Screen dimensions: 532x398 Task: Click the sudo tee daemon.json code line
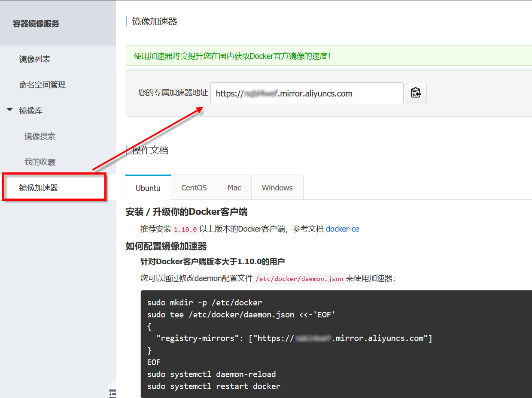241,314
